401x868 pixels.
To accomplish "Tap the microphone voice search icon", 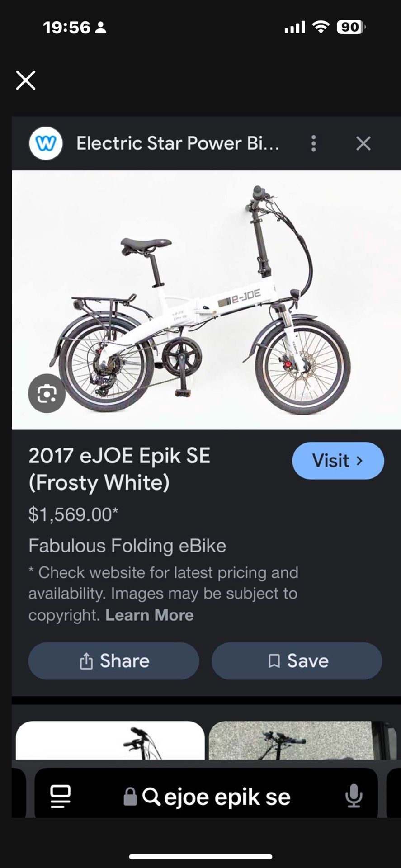I will pos(354,796).
